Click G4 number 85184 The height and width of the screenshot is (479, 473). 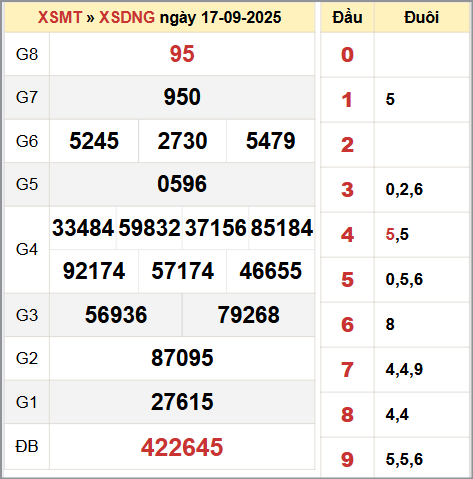282,228
